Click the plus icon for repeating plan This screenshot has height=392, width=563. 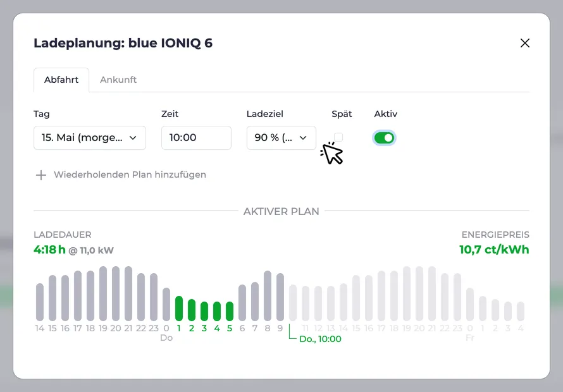point(41,175)
